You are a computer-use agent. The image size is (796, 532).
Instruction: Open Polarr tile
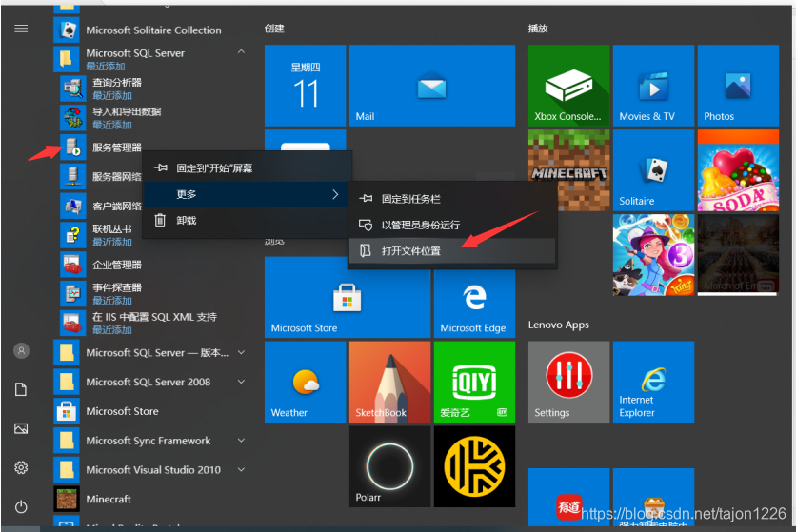389,466
